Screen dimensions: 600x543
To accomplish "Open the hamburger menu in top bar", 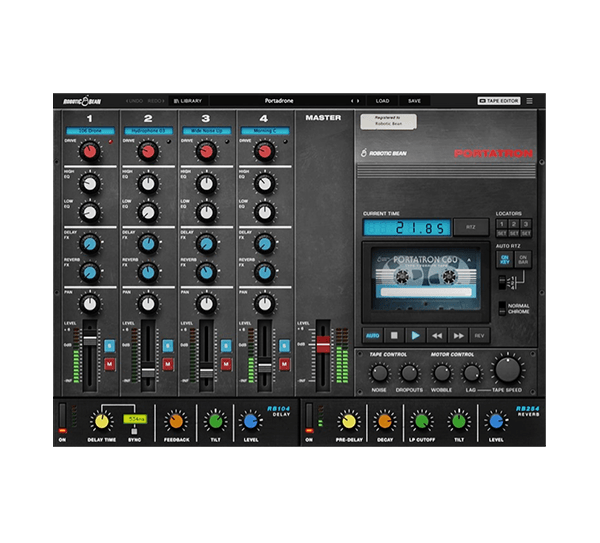I will pyautogui.click(x=530, y=101).
